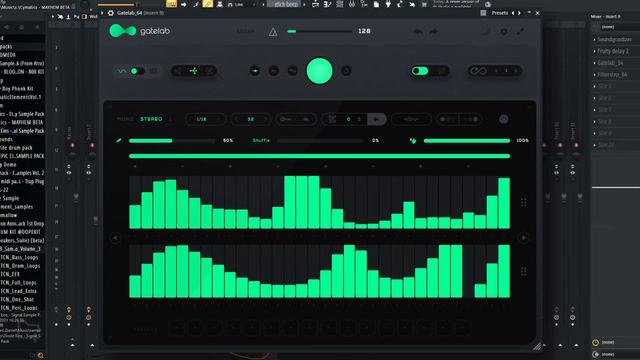Click the dice randomize icon
This screenshot has height=360, width=640.
pyautogui.click(x=332, y=119)
